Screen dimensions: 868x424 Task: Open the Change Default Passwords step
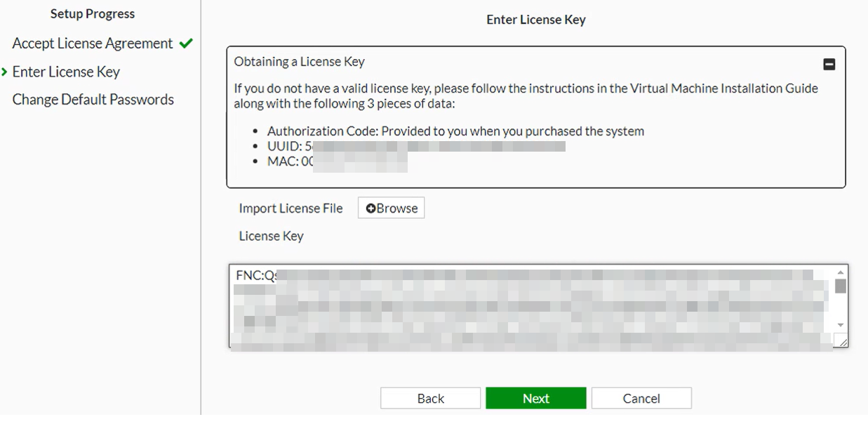pos(93,100)
